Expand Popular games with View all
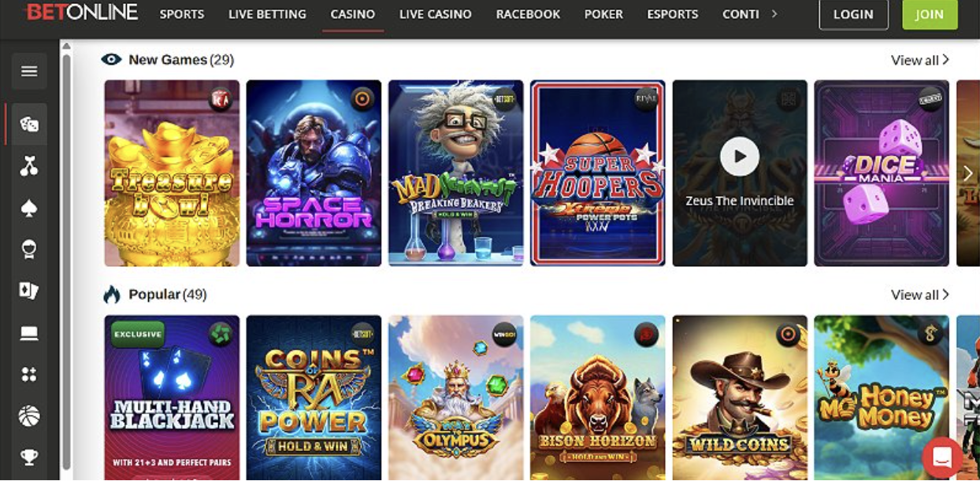 click(920, 294)
